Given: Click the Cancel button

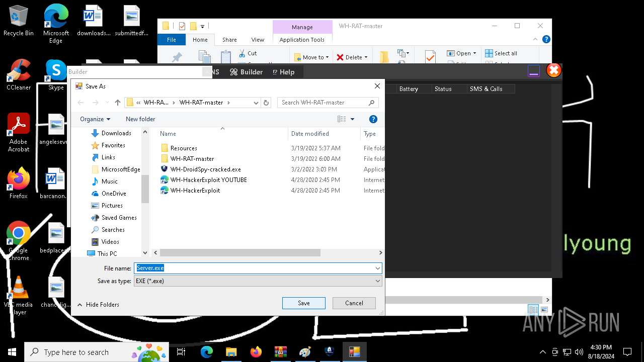Looking at the screenshot, I should tap(354, 303).
